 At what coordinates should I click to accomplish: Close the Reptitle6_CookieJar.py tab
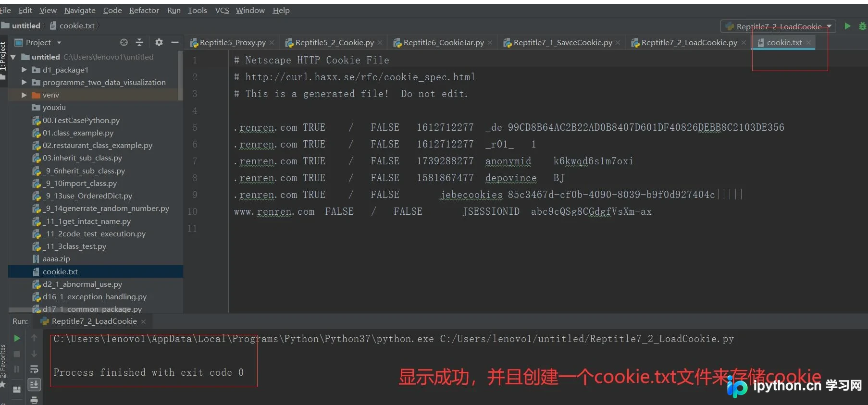(490, 43)
